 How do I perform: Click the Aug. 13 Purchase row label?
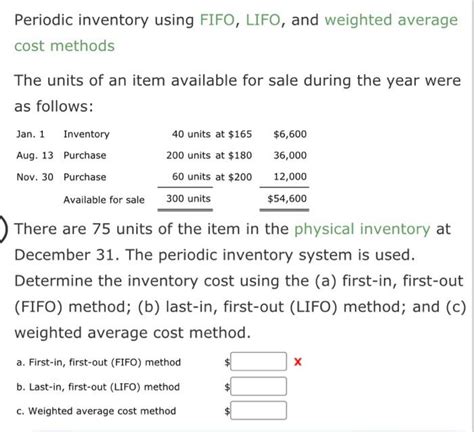(x=61, y=156)
